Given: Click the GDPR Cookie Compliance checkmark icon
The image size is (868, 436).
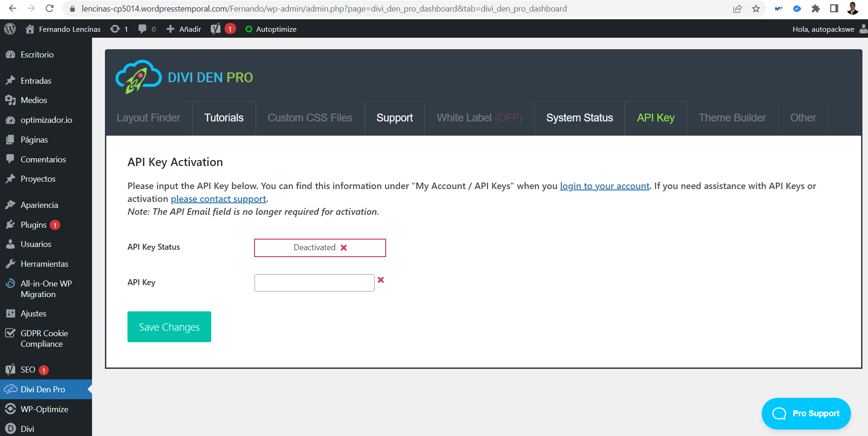Looking at the screenshot, I should (10, 333).
